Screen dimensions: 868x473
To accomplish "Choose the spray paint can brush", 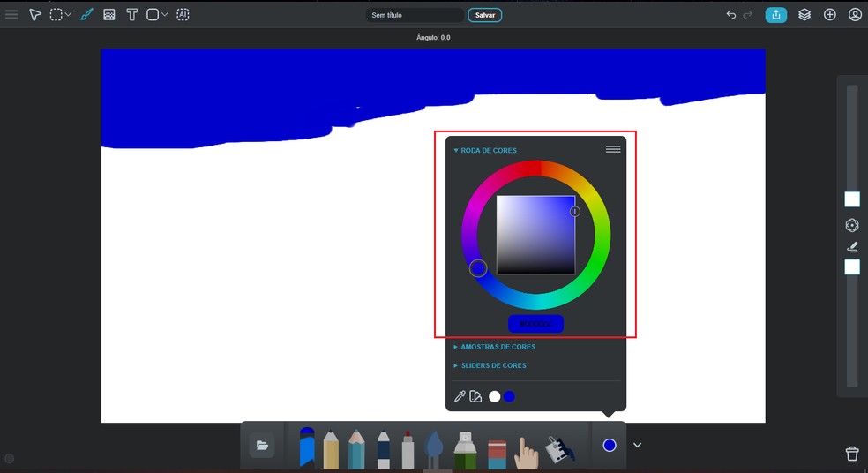I will pyautogui.click(x=465, y=450).
